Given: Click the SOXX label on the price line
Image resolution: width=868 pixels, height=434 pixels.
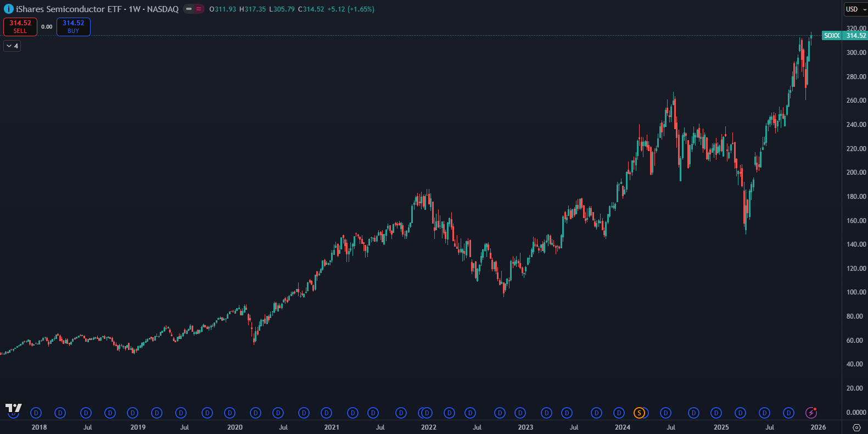Looking at the screenshot, I should 832,36.
